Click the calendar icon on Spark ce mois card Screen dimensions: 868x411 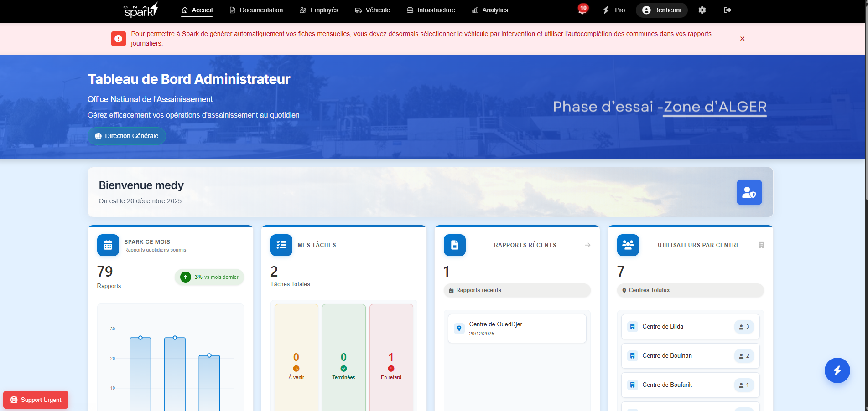[108, 245]
